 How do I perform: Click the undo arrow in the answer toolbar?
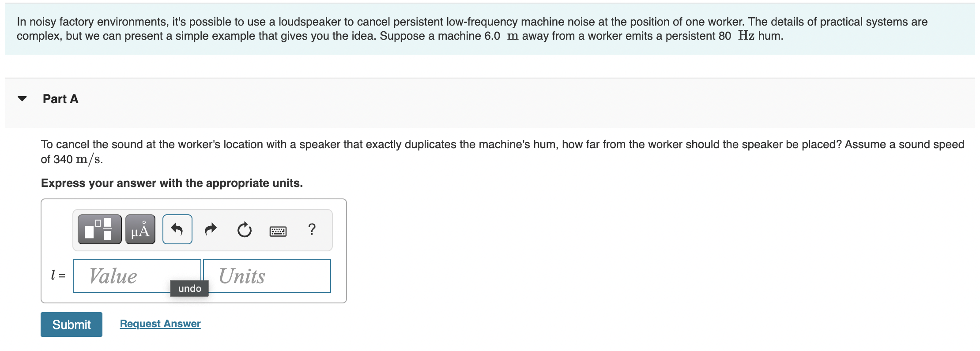(x=177, y=229)
